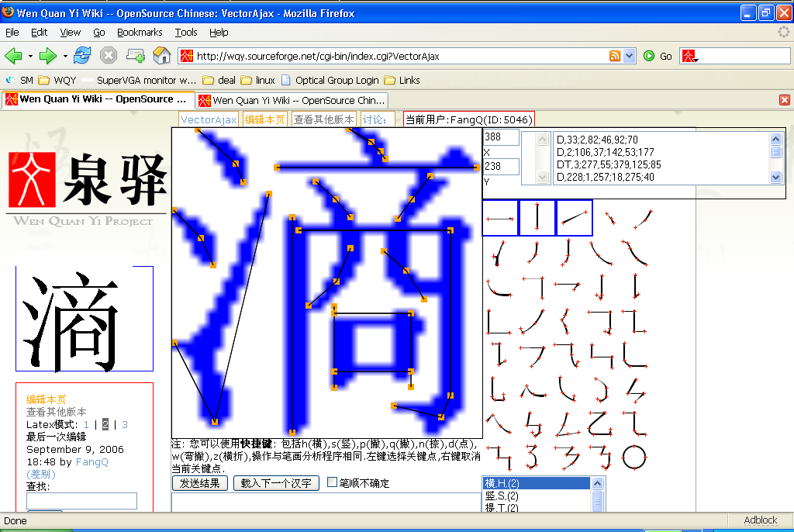Click the X coordinate field showing 388
The image size is (794, 532).
click(x=501, y=136)
